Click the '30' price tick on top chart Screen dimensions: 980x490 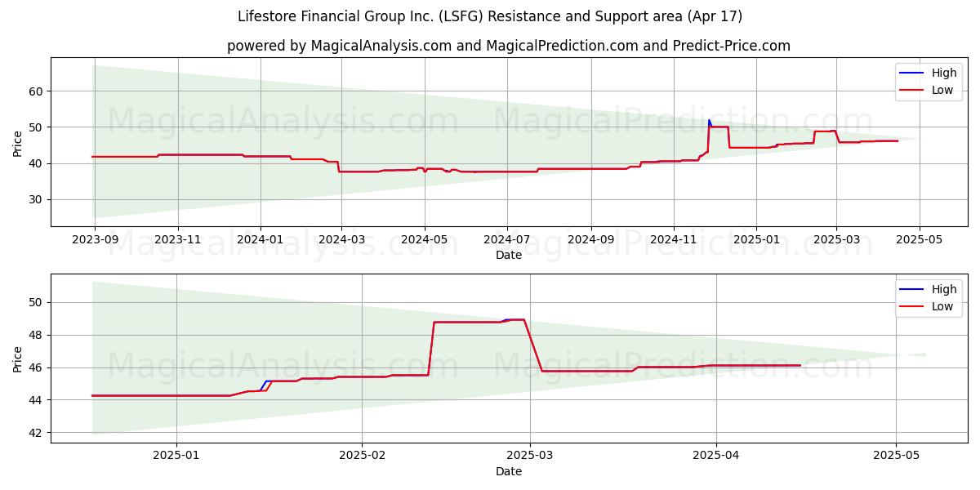click(x=38, y=199)
